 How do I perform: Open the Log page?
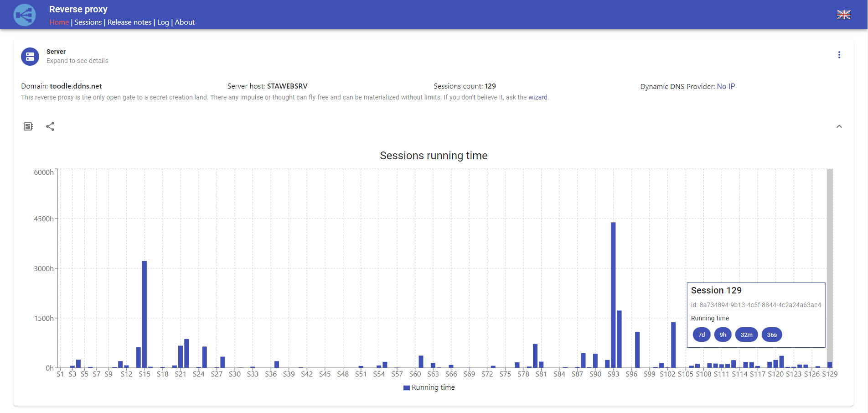[x=163, y=22]
